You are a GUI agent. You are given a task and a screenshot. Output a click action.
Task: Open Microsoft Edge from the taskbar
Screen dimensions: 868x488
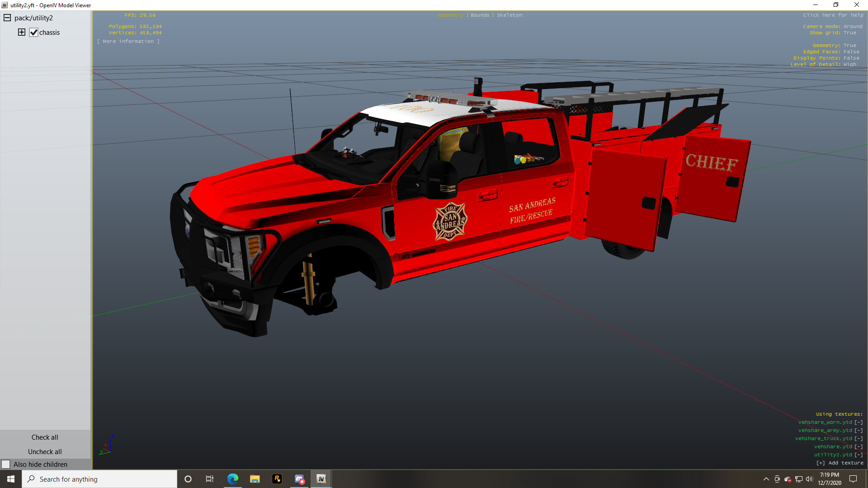(x=232, y=479)
